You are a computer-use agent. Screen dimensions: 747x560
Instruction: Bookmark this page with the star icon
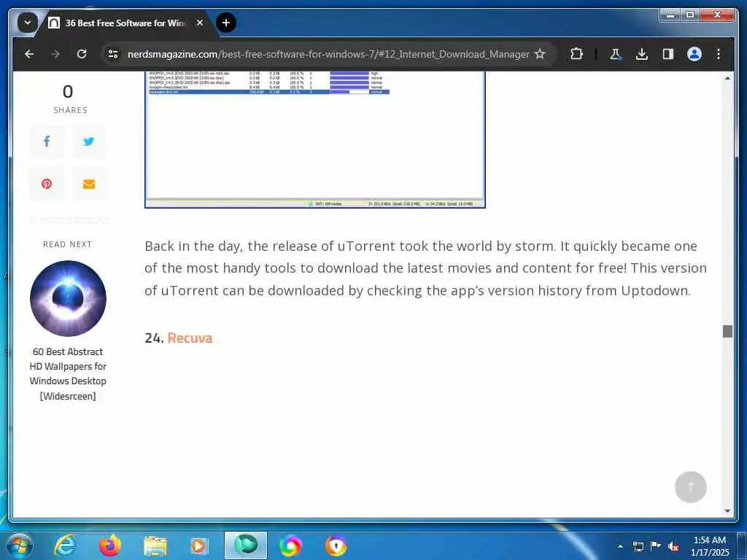[x=540, y=54]
